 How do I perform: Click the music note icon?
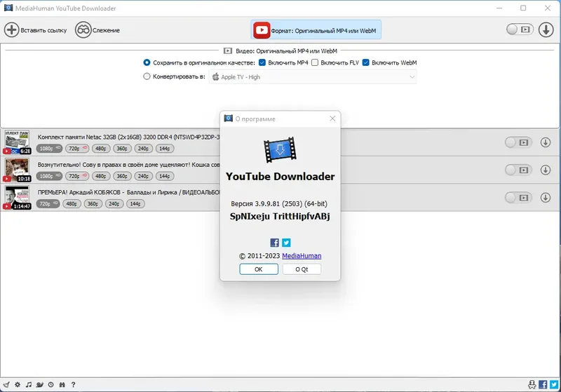pos(29,384)
